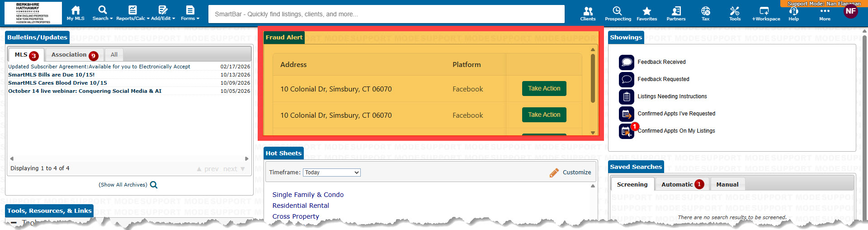Click the bulletins right scroll arrow
This screenshot has height=230, width=868.
[247, 158]
